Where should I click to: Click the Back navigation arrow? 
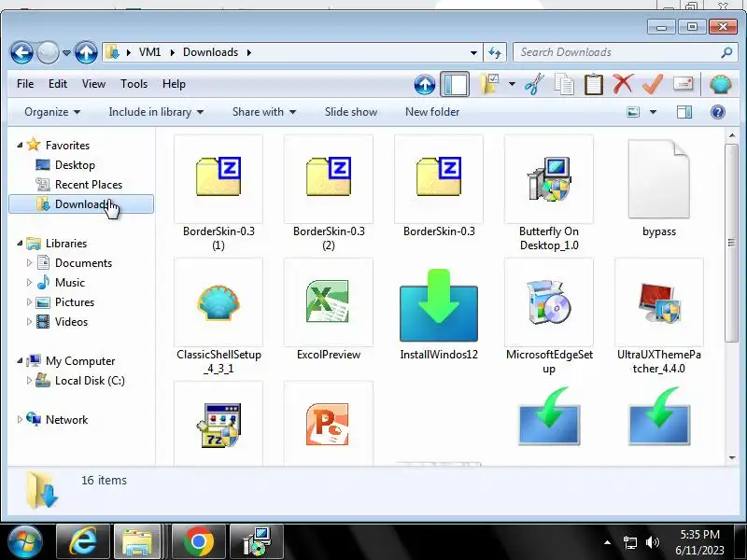pos(21,52)
